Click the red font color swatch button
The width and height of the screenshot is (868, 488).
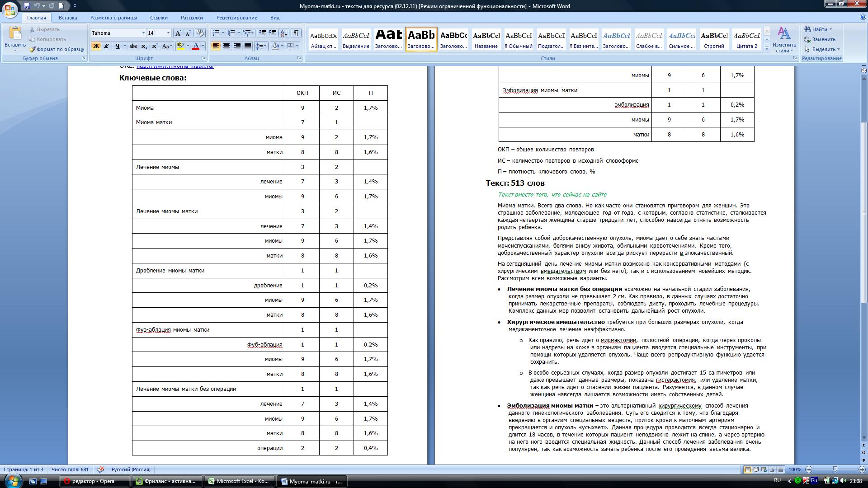(x=196, y=46)
